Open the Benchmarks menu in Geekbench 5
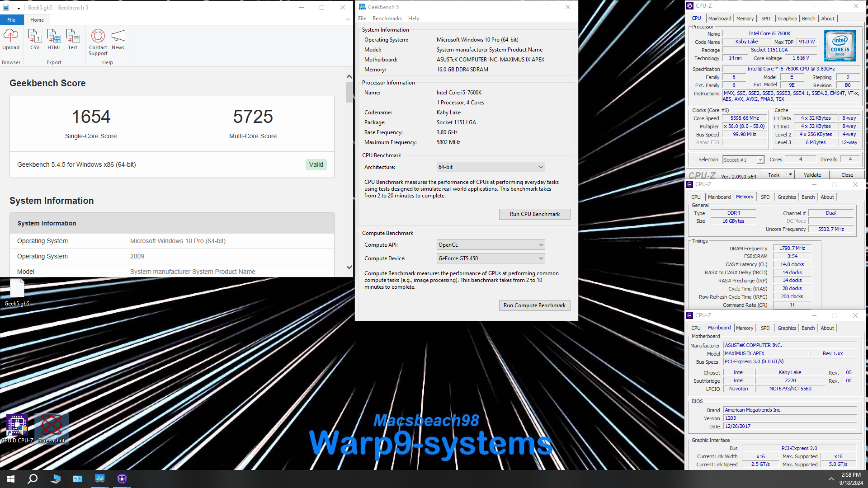The width and height of the screenshot is (868, 488). (387, 19)
